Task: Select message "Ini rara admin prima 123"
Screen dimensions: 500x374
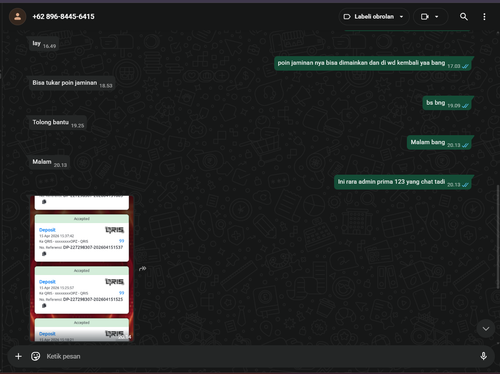Action: point(402,182)
